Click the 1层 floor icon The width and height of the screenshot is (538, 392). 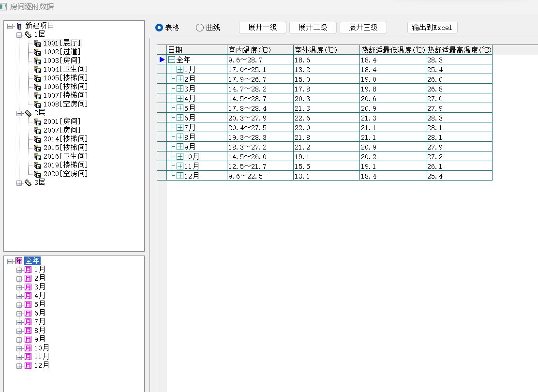point(28,35)
